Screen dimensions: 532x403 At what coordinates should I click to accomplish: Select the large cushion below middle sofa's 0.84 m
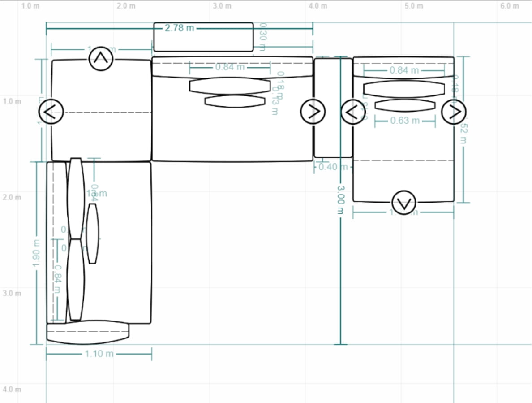tap(230, 86)
